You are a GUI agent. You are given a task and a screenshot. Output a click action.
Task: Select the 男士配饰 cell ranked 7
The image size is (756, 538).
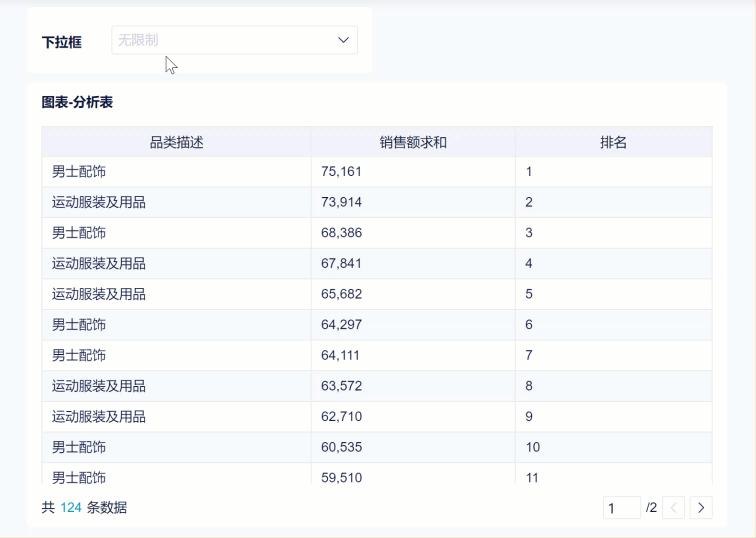point(79,355)
